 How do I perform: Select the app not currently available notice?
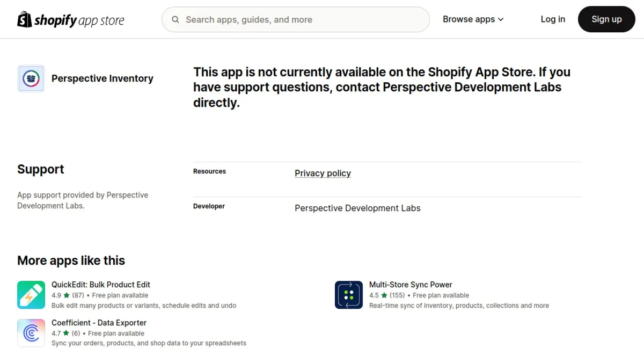click(x=382, y=87)
